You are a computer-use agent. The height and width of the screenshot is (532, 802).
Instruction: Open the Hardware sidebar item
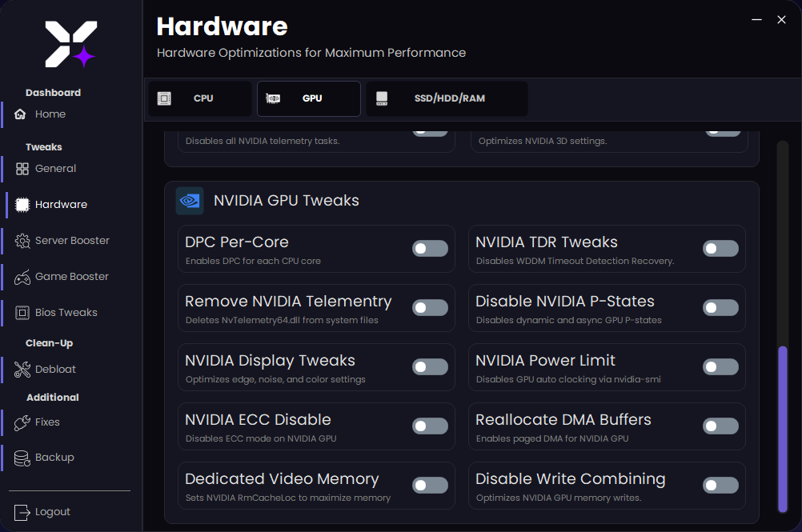(x=61, y=205)
